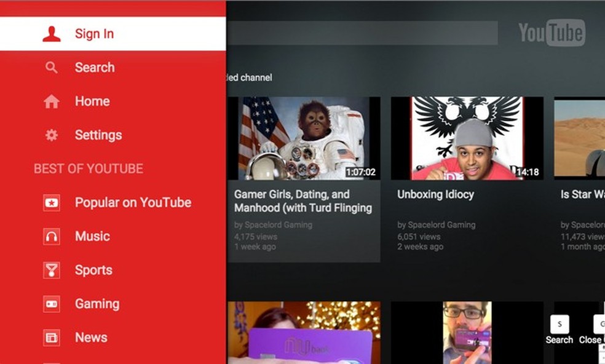
Task: Click the 14:18 duration badge
Action: point(527,172)
